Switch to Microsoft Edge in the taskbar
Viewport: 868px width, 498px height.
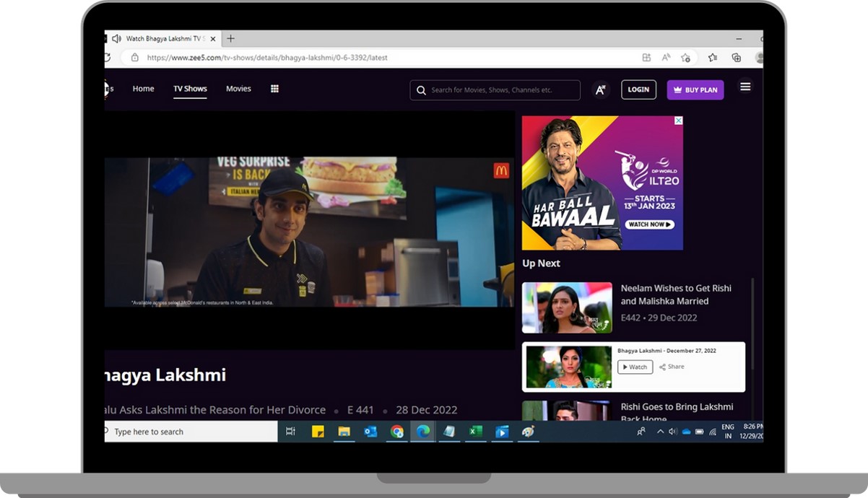click(422, 432)
